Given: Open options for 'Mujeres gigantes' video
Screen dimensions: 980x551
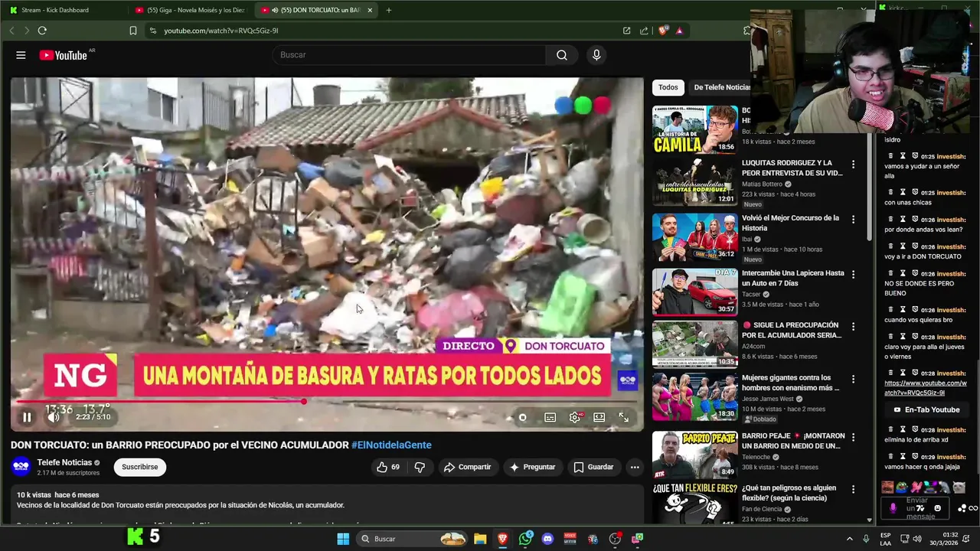Looking at the screenshot, I should point(853,379).
